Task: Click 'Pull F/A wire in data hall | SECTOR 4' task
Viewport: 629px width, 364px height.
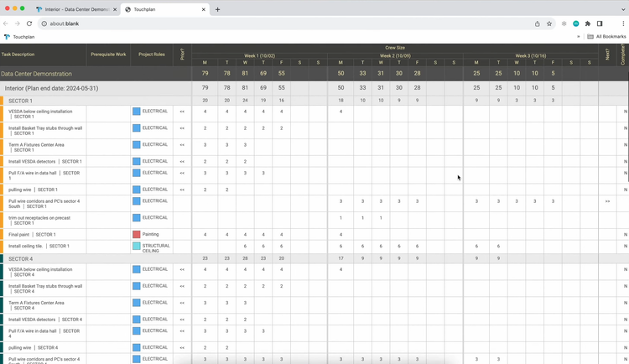Action: tap(44, 334)
